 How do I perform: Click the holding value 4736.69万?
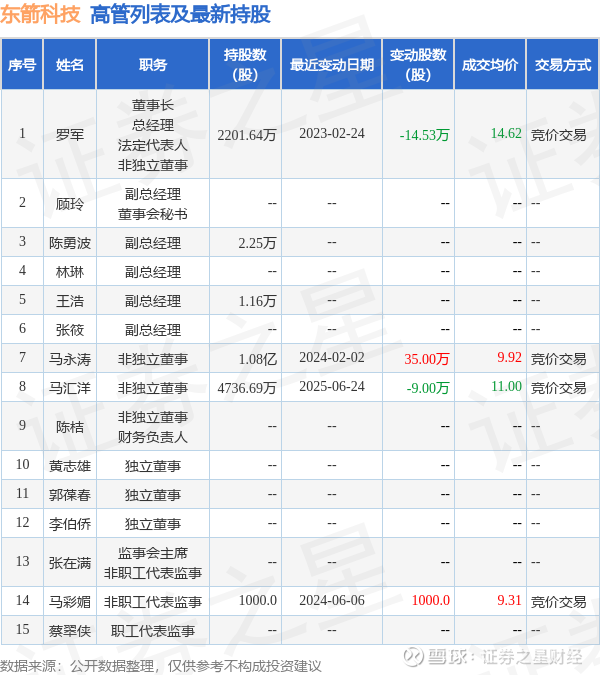(x=247, y=387)
